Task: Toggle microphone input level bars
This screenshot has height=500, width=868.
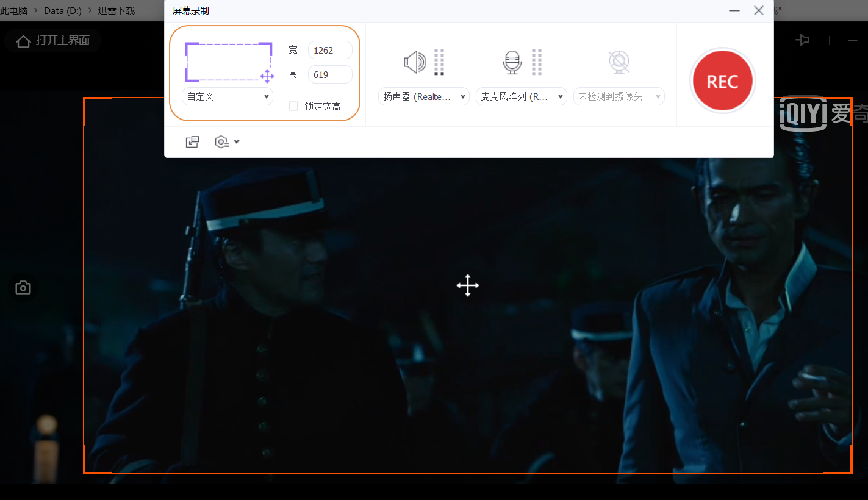Action: click(x=536, y=61)
